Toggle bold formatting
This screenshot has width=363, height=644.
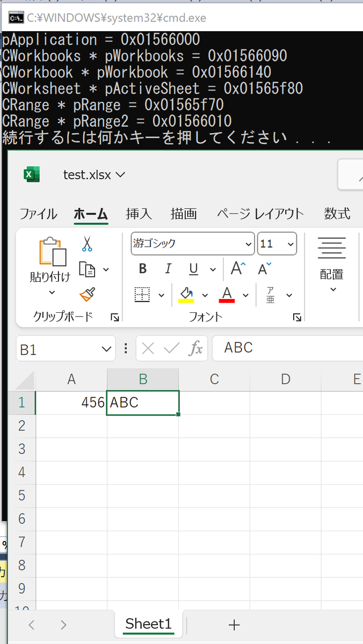tap(143, 269)
